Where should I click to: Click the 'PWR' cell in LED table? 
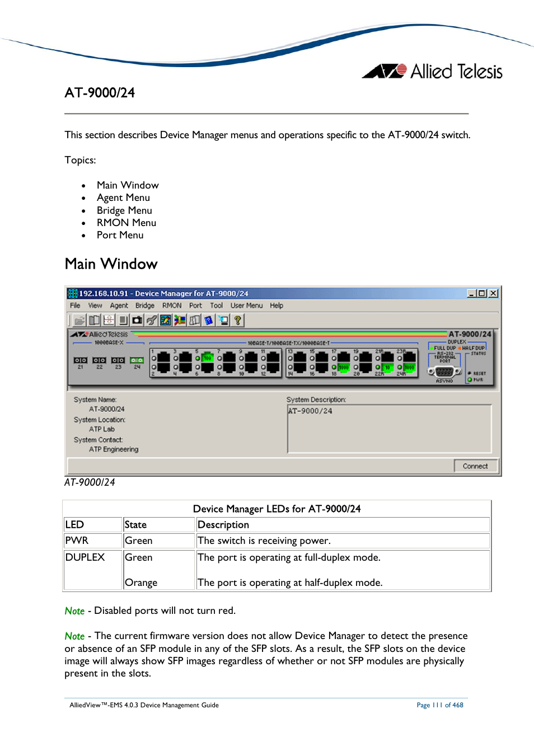pyautogui.click(x=93, y=541)
